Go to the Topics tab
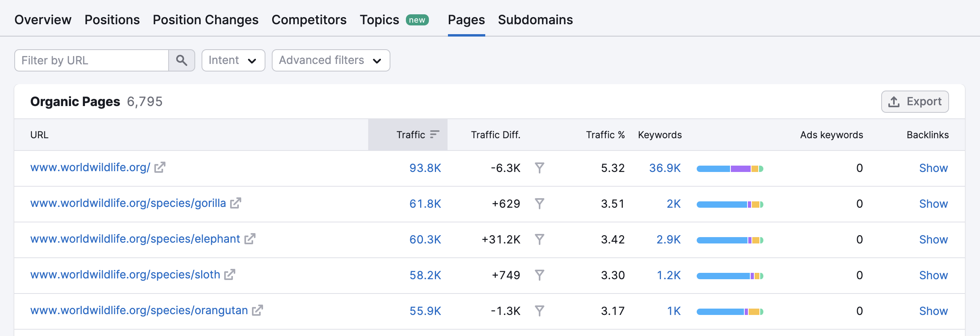The width and height of the screenshot is (980, 336). click(x=379, y=20)
